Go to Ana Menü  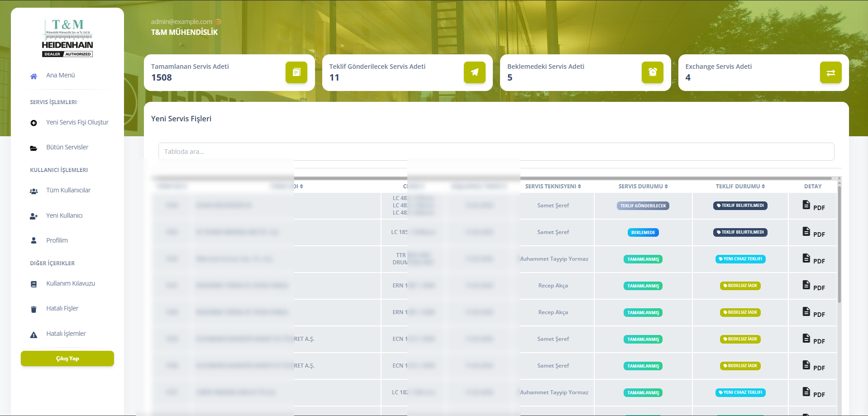pyautogui.click(x=60, y=76)
